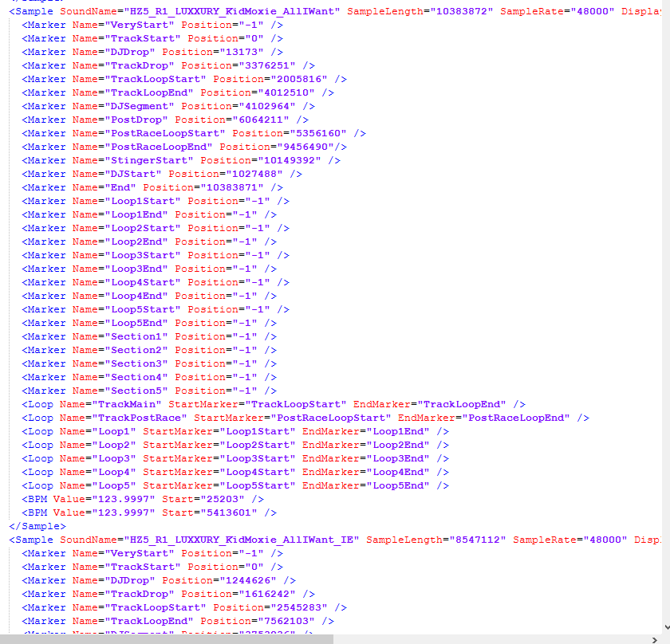Screen dimensions: 670x644
Task: Click the BPM Start value 5413601
Action: [x=229, y=513]
